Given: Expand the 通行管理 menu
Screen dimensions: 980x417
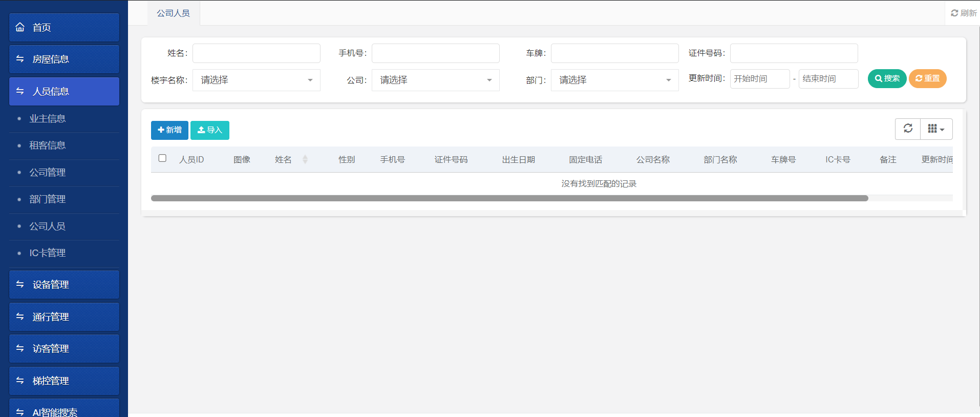Looking at the screenshot, I should 64,317.
